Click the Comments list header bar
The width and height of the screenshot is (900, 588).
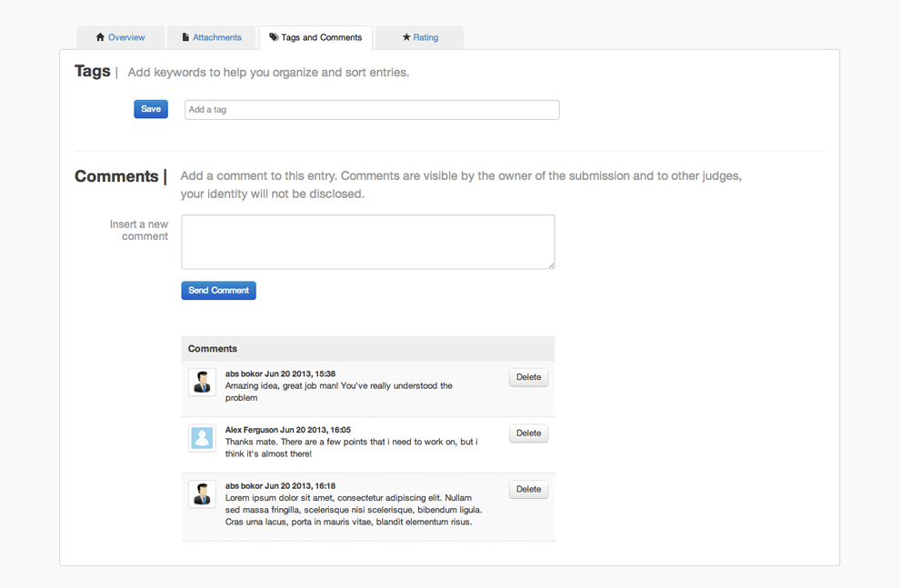tap(368, 349)
